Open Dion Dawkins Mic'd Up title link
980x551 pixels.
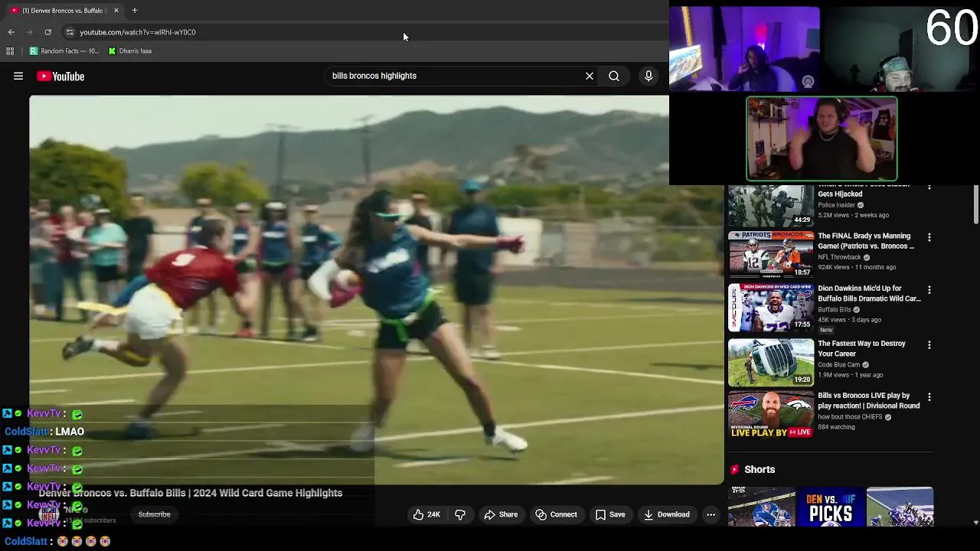pos(869,294)
